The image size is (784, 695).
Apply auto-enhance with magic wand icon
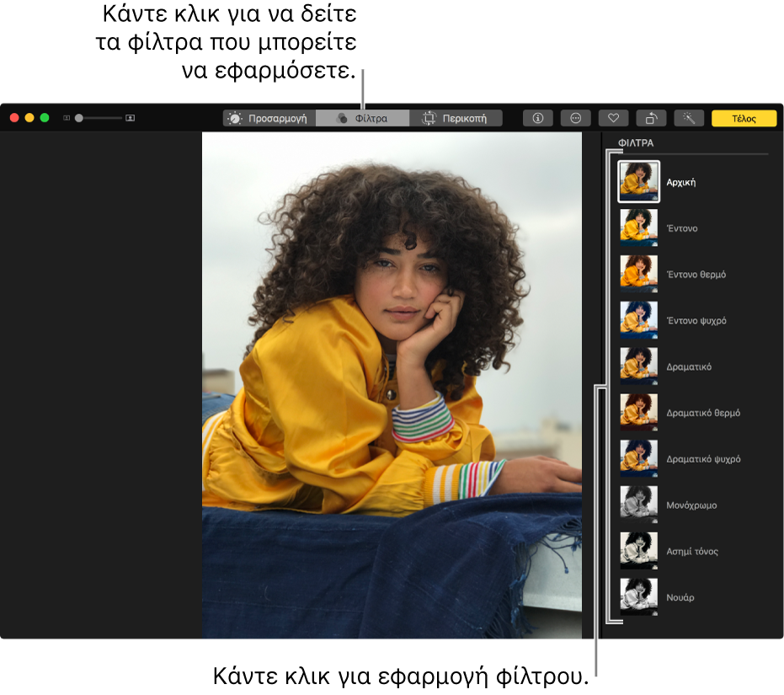coord(689,119)
